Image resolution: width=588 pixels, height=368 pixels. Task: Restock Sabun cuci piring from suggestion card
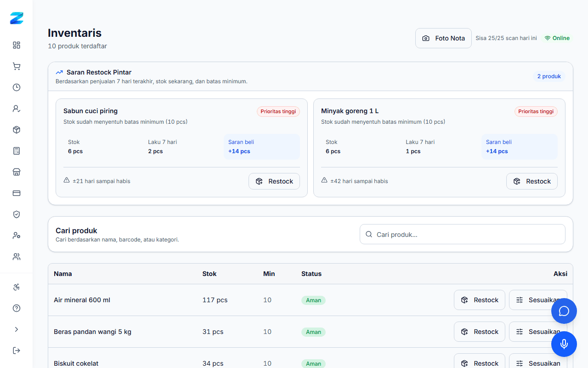pyautogui.click(x=274, y=181)
